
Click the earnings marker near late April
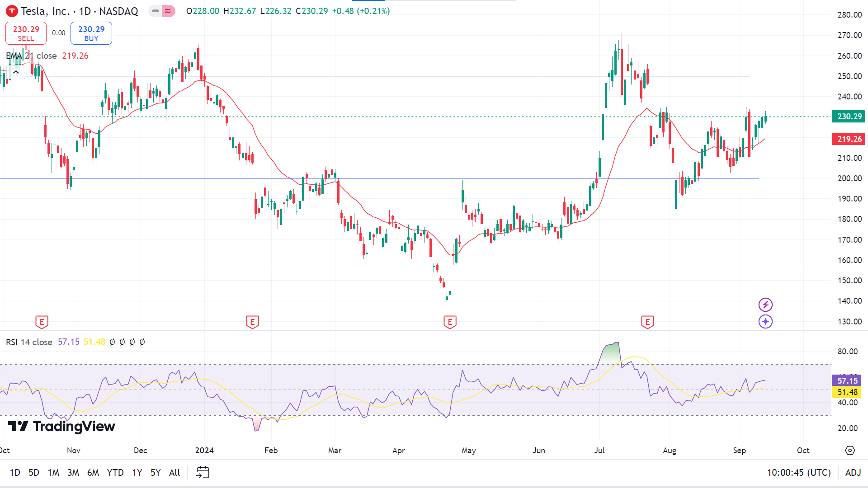(x=450, y=322)
